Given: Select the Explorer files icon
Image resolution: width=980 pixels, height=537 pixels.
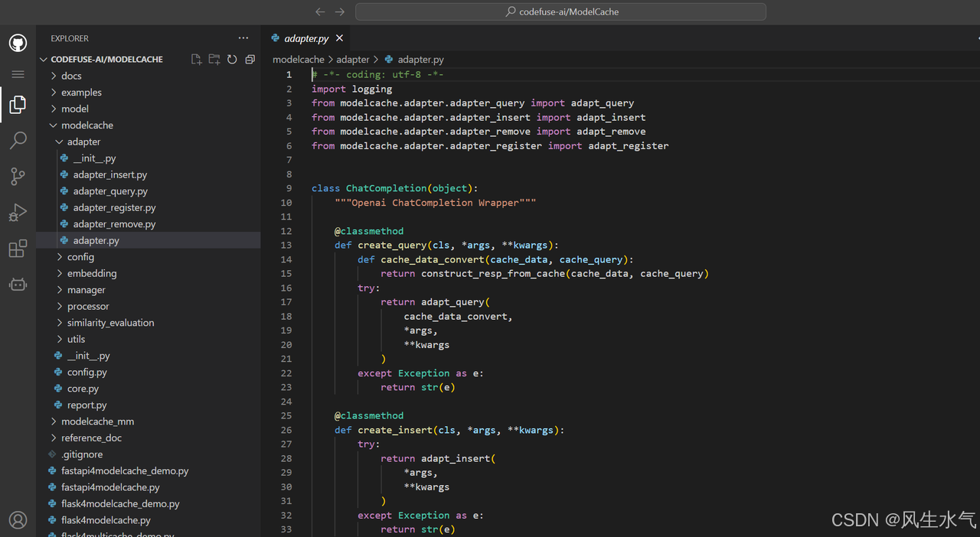Looking at the screenshot, I should tap(18, 105).
